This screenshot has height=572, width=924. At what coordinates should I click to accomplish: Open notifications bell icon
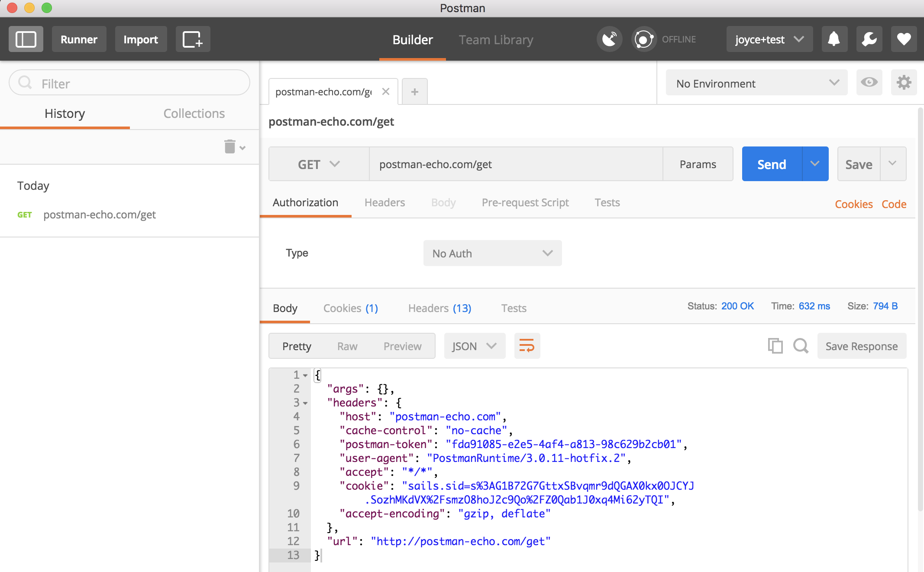(834, 39)
